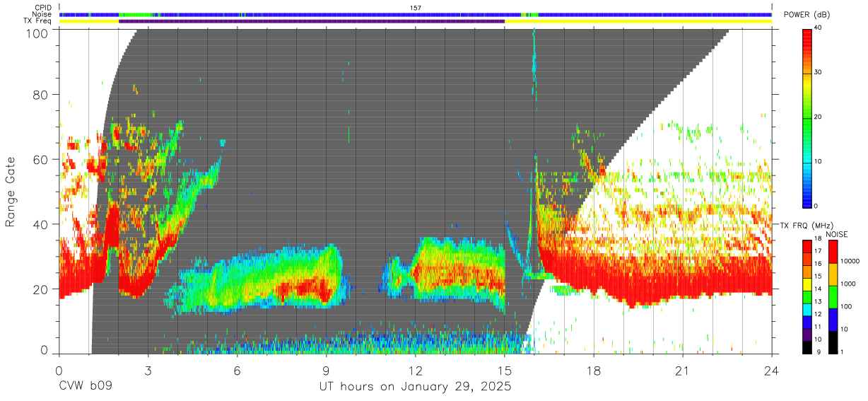Image resolution: width=868 pixels, height=401 pixels.
Task: Click the POWER (dB) color bar
Action: (x=808, y=117)
